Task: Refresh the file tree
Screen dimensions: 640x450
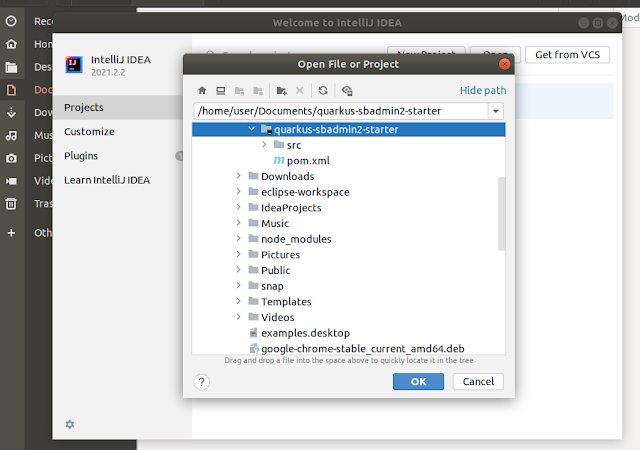Action: click(x=323, y=90)
